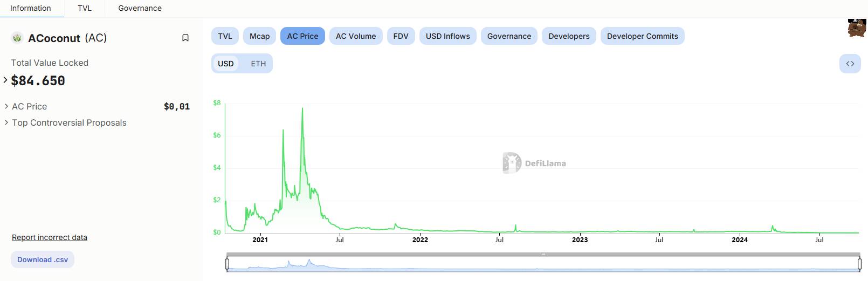Select USD denomination
868x281 pixels.
pyautogui.click(x=225, y=64)
